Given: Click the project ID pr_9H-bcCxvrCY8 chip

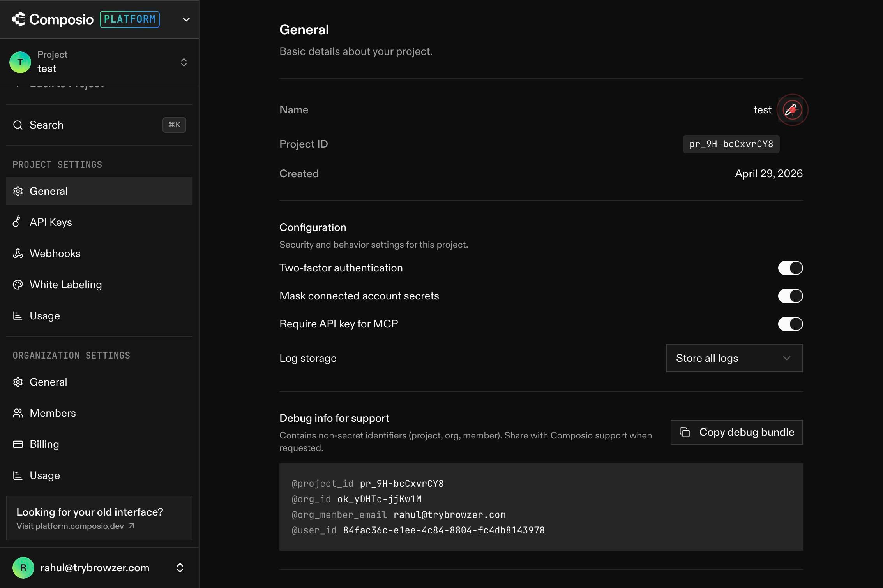Looking at the screenshot, I should pos(731,144).
